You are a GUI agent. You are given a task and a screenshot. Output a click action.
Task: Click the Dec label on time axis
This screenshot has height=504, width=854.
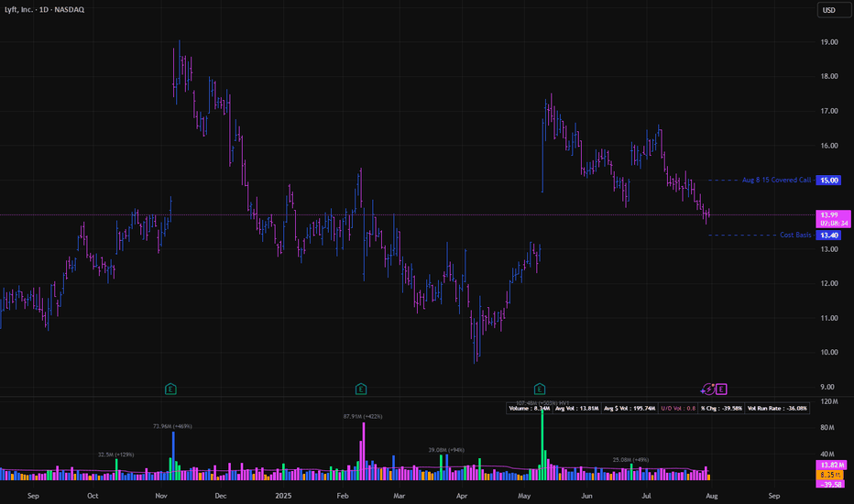point(221,496)
